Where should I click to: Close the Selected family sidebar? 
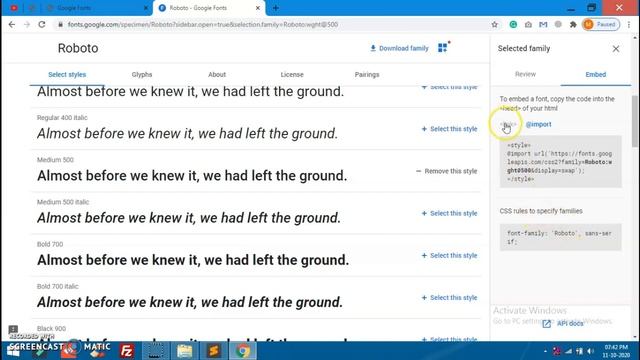tap(616, 49)
